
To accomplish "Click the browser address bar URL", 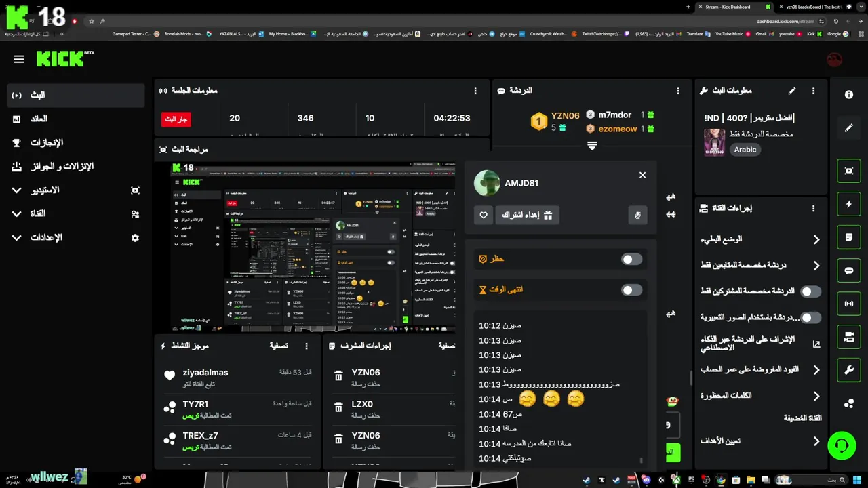I will [x=786, y=21].
